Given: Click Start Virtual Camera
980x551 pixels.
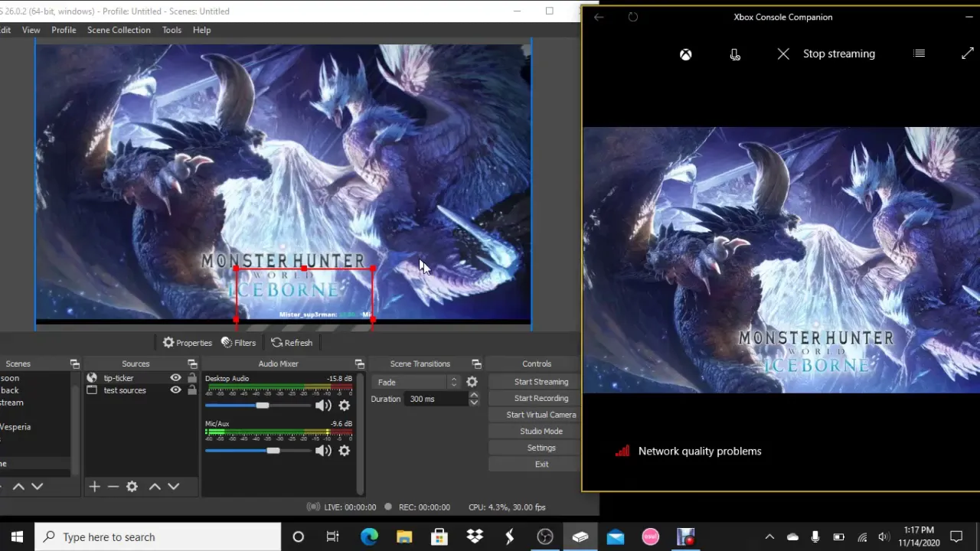Looking at the screenshot, I should point(541,415).
